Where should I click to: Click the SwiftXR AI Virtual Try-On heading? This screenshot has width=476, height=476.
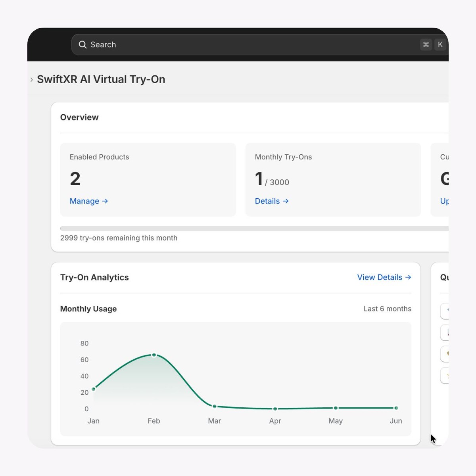101,79
